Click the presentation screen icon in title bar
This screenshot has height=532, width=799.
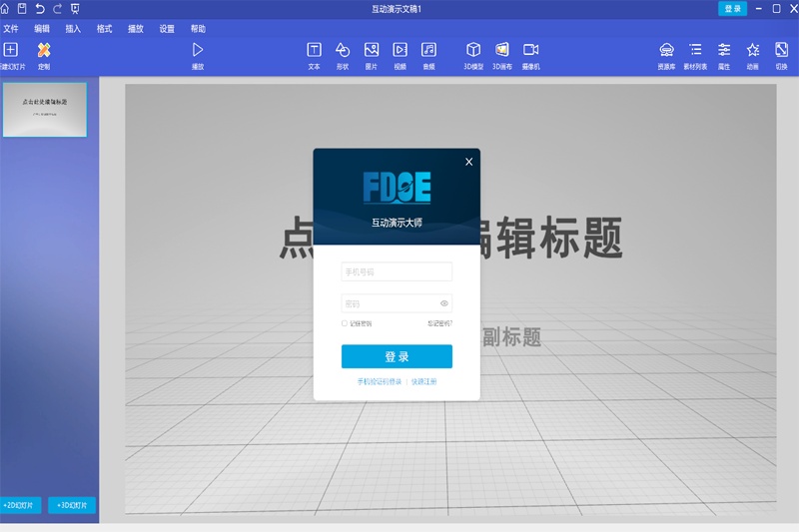click(75, 9)
